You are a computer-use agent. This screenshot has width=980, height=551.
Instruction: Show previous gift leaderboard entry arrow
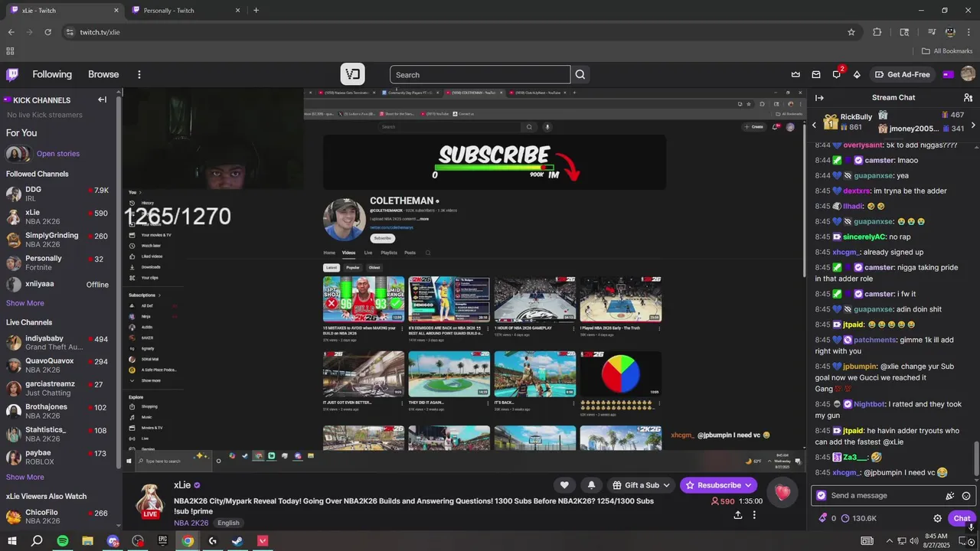(814, 125)
